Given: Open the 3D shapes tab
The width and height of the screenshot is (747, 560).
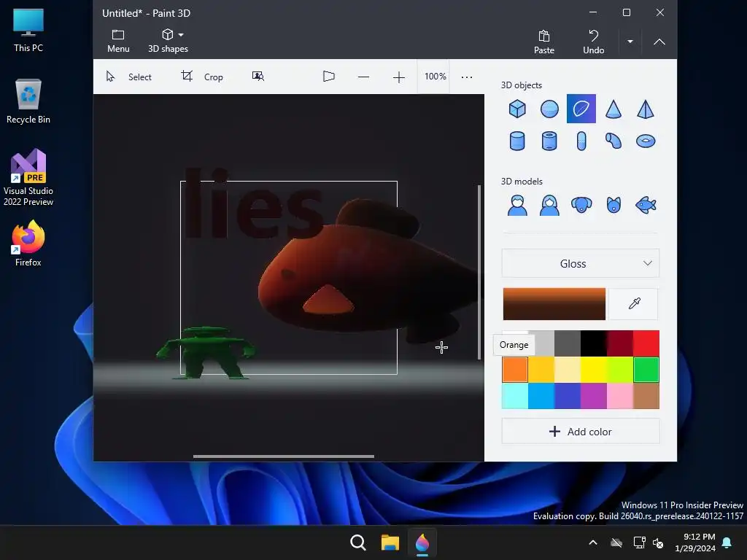Looking at the screenshot, I should click(168, 41).
